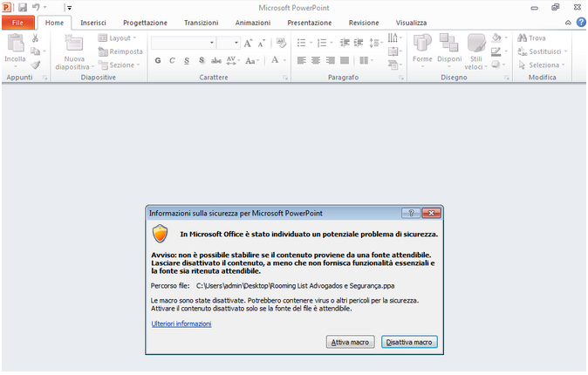Image resolution: width=588 pixels, height=375 pixels.
Task: Click the Incolla paste icon
Action: coord(16,43)
